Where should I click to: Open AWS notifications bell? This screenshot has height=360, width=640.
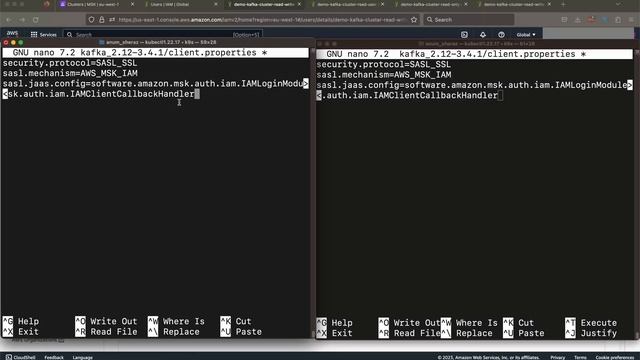pyautogui.click(x=483, y=35)
